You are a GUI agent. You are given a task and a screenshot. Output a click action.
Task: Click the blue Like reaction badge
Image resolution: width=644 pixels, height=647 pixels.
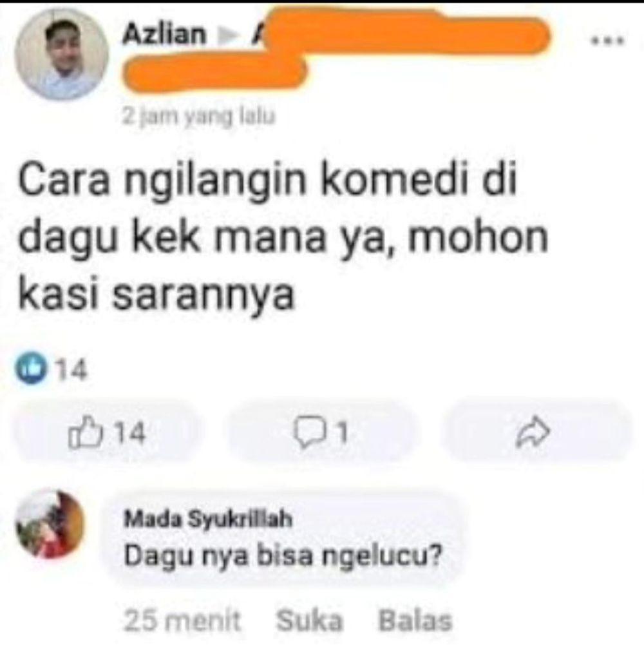coord(30,369)
